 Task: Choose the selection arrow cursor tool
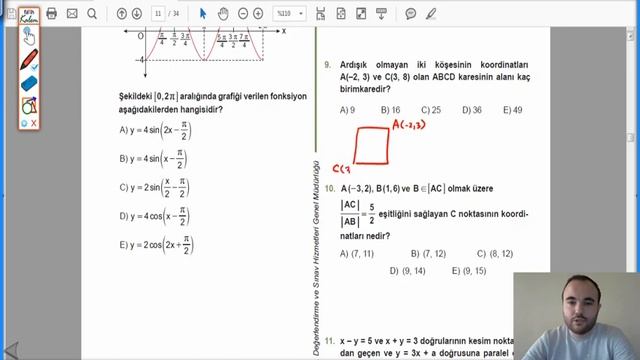coord(203,13)
